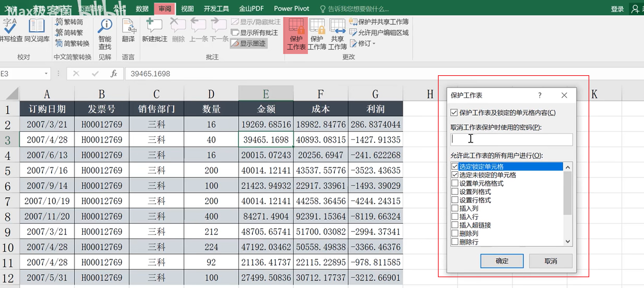Show all comments (显示所有批注)
The width and height of the screenshot is (644, 288).
255,33
